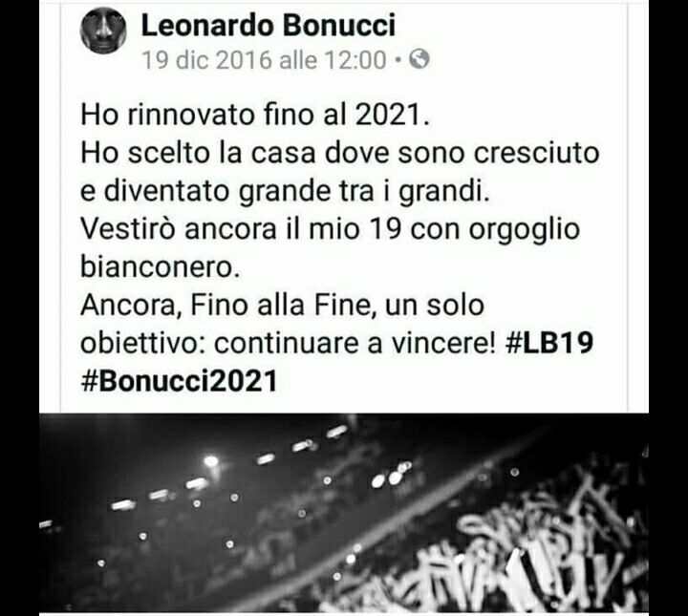Click the line 'Ho rinnovato fino al 2021.'
Screen dimensions: 688x616
[x=255, y=116]
